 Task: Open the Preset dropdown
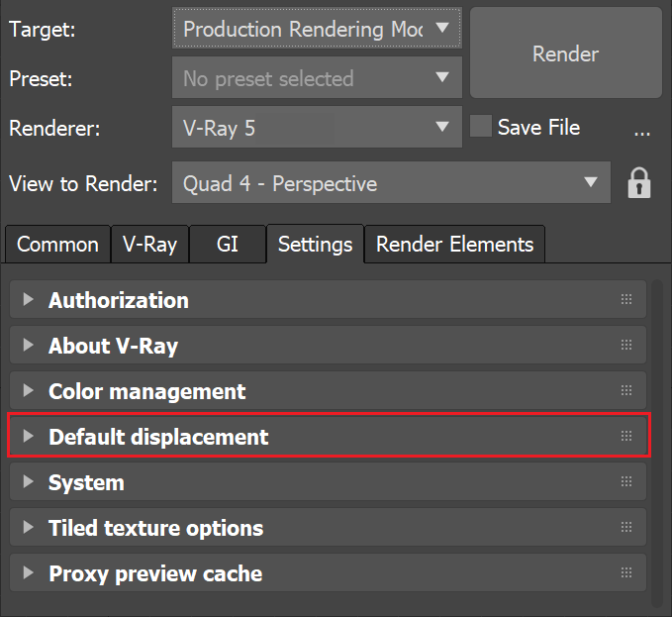[x=317, y=78]
